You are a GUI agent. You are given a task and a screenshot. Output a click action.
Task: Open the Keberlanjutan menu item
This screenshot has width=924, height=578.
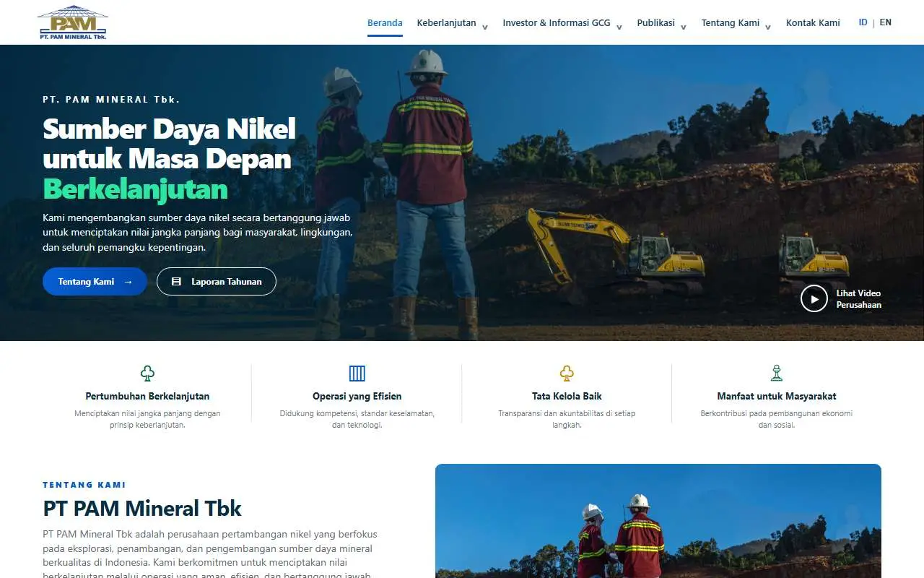446,22
